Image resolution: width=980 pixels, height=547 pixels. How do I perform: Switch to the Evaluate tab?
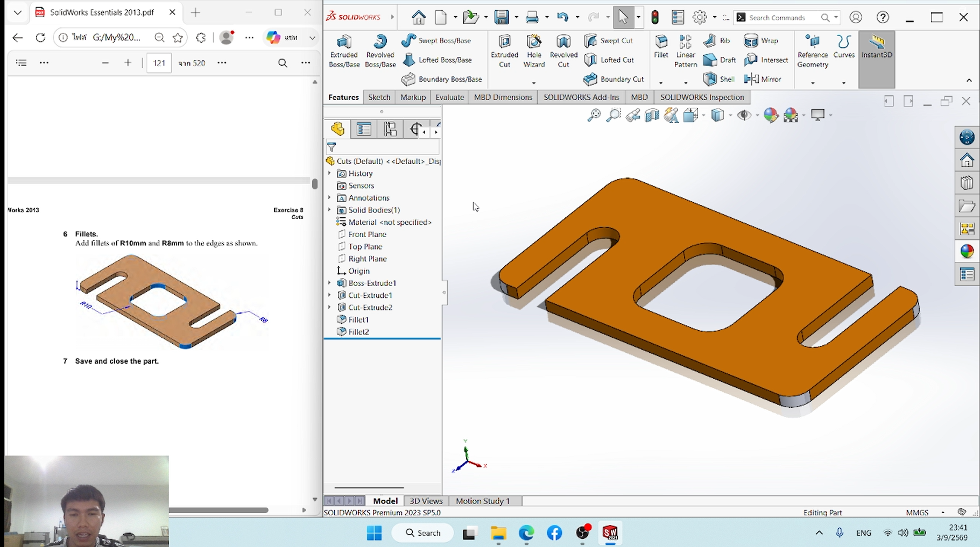pyautogui.click(x=449, y=97)
